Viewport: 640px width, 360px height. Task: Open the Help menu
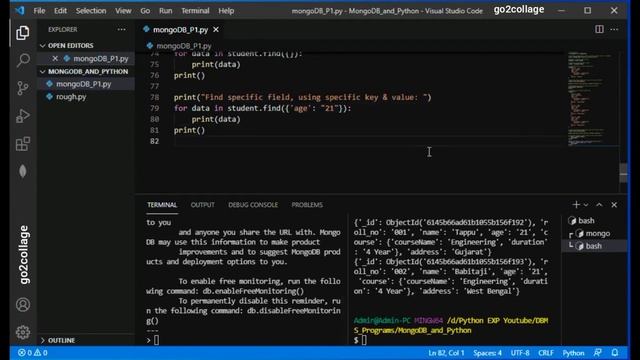pos(226,11)
